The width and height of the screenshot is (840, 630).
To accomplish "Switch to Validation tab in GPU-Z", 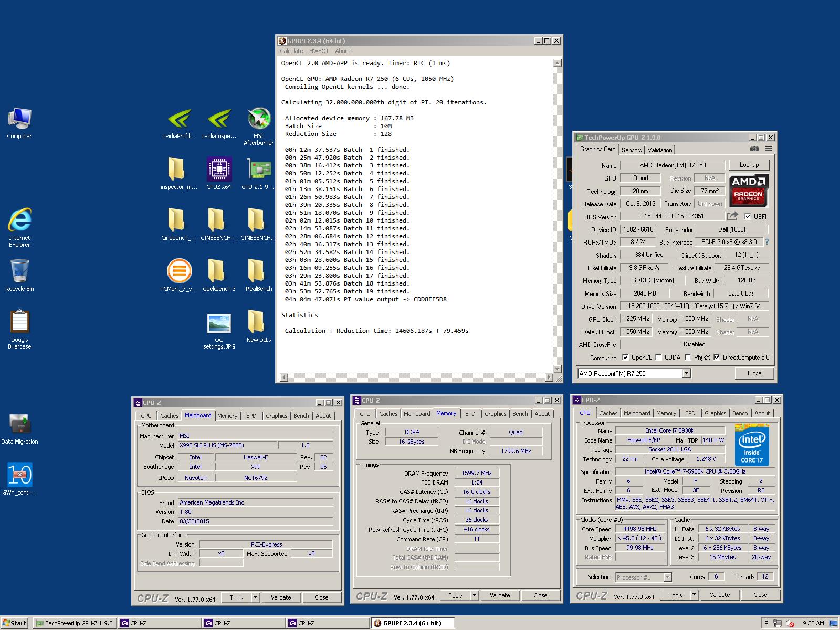I will [x=660, y=150].
